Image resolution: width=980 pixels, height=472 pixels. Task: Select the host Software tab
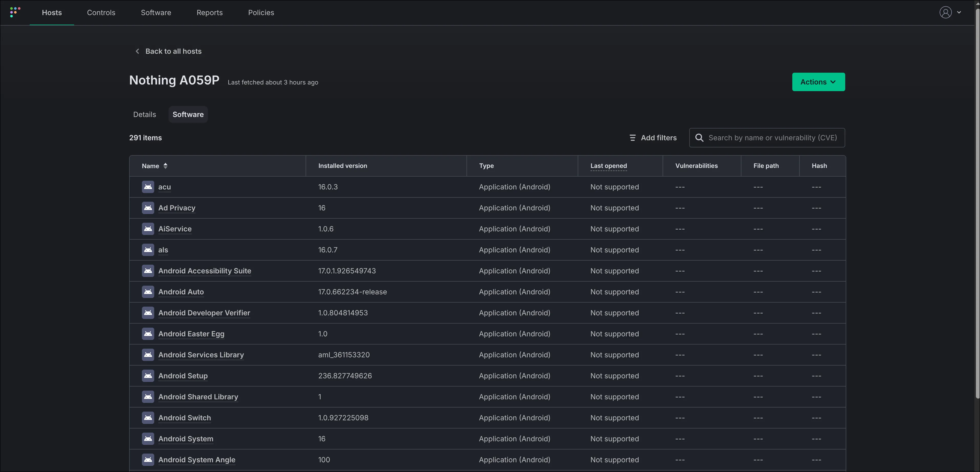click(188, 114)
